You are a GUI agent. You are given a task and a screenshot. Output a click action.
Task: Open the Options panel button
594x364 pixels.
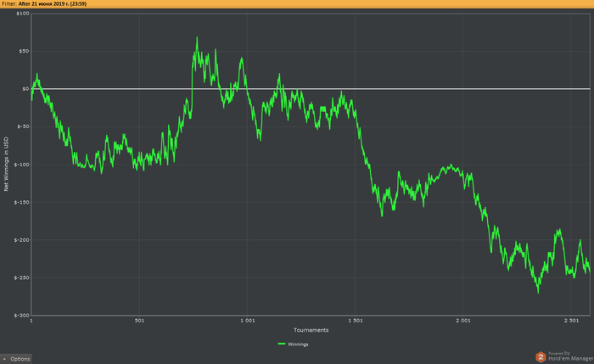click(x=16, y=359)
